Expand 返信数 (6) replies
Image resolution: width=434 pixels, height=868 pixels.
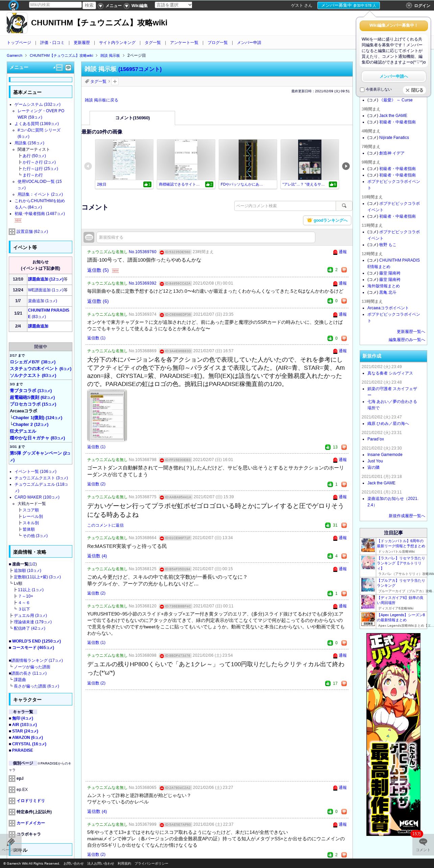(x=98, y=301)
